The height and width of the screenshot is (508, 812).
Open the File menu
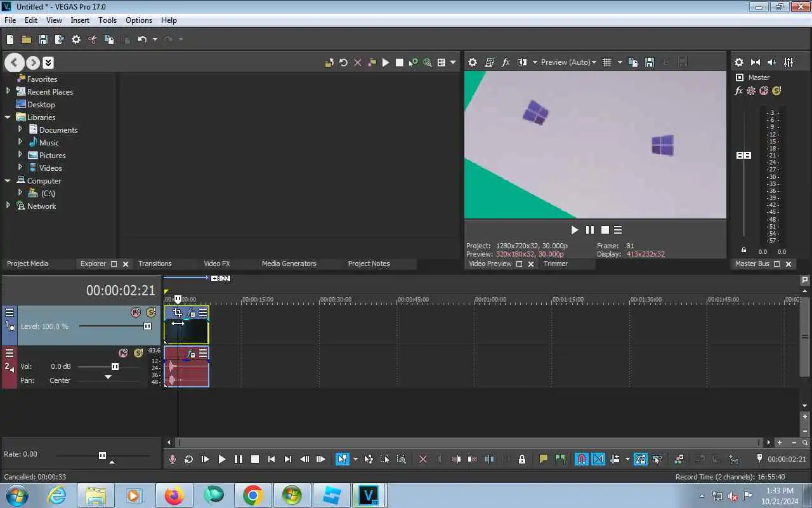(x=10, y=20)
